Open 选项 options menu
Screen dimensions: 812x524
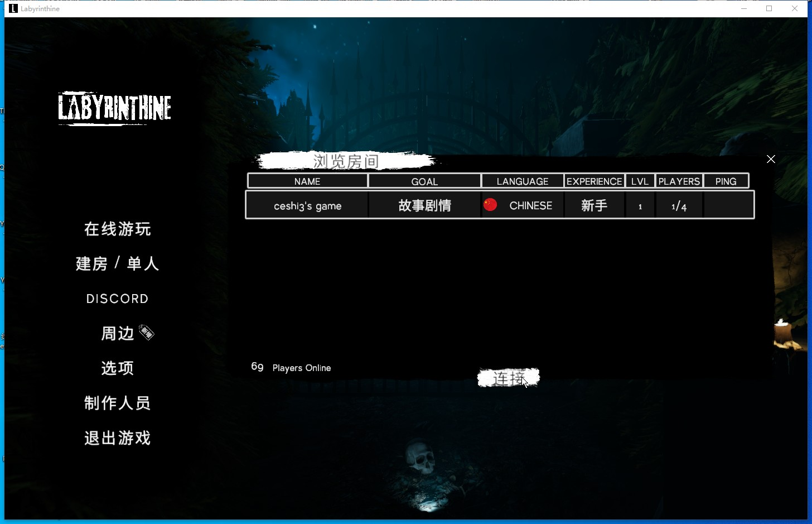click(x=118, y=368)
